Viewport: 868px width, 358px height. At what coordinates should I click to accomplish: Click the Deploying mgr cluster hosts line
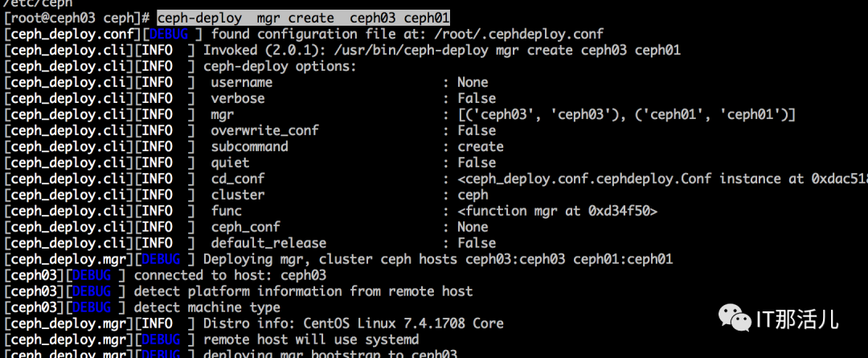click(438, 259)
